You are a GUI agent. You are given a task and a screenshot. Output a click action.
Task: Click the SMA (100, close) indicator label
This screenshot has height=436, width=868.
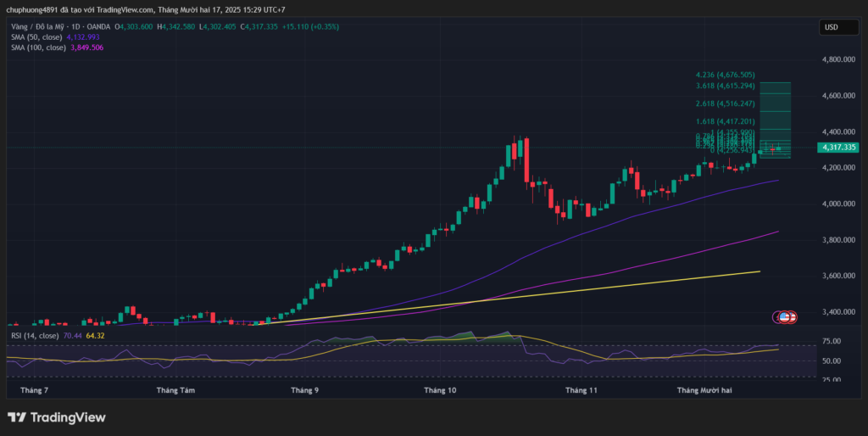click(40, 48)
